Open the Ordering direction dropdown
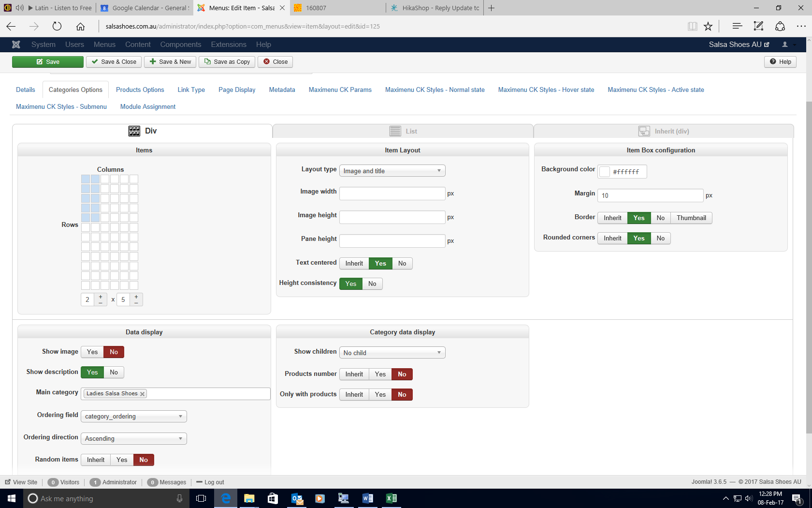Image resolution: width=812 pixels, height=508 pixels. click(x=134, y=438)
